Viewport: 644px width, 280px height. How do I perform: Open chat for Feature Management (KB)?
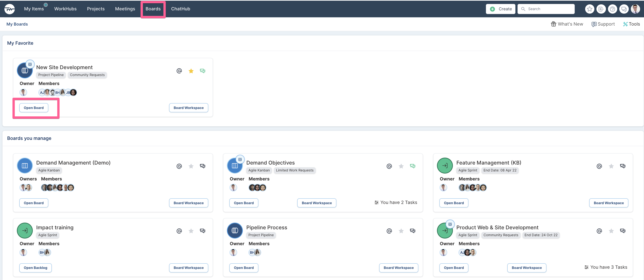point(623,166)
